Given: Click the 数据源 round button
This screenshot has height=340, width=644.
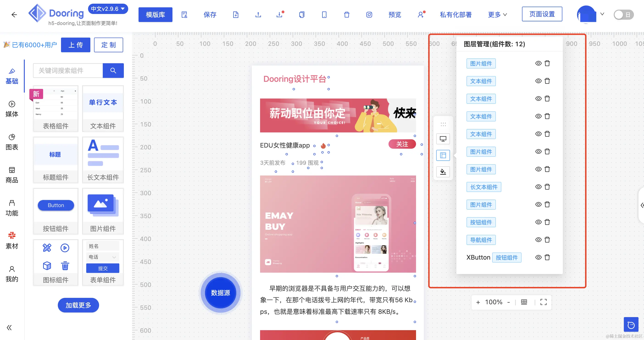Looking at the screenshot, I should tap(220, 293).
